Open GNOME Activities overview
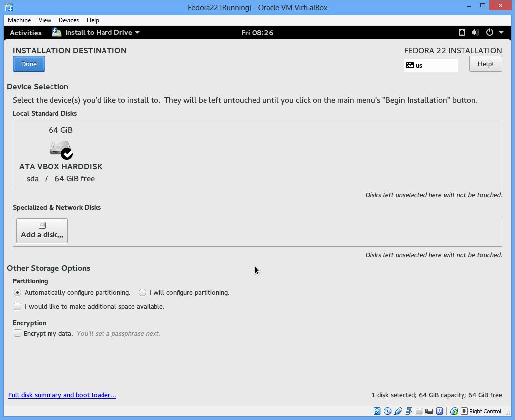515x420 pixels. coord(26,33)
